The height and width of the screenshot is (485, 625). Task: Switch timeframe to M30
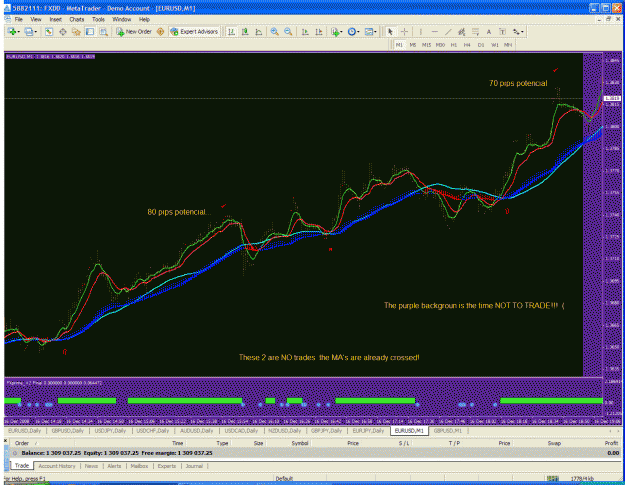pos(440,45)
